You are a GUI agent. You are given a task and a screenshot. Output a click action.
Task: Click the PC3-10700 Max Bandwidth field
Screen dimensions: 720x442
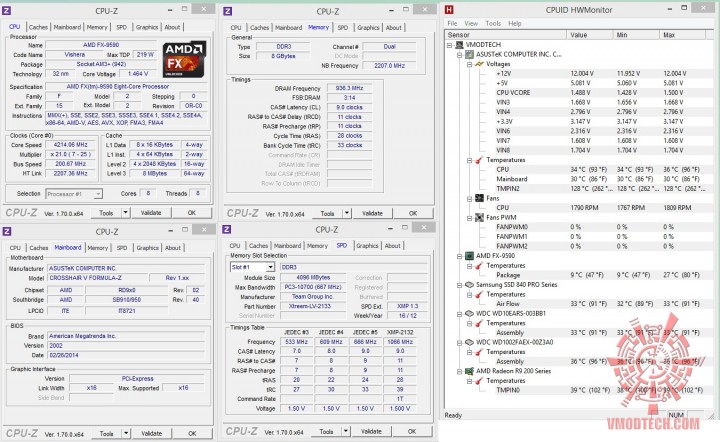[x=313, y=287]
